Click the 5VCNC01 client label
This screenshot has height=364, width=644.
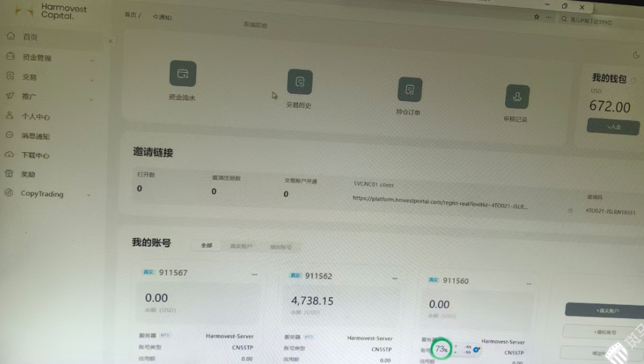[x=373, y=184]
